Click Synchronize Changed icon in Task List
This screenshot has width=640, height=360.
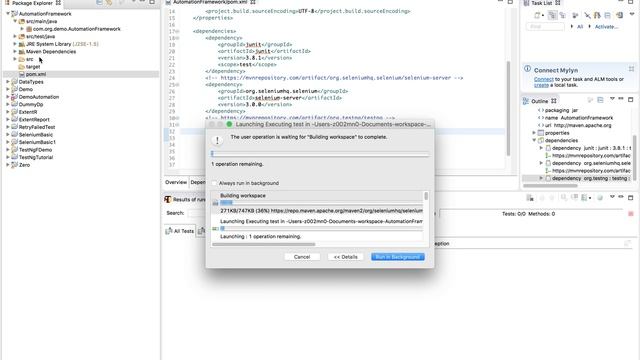(597, 16)
